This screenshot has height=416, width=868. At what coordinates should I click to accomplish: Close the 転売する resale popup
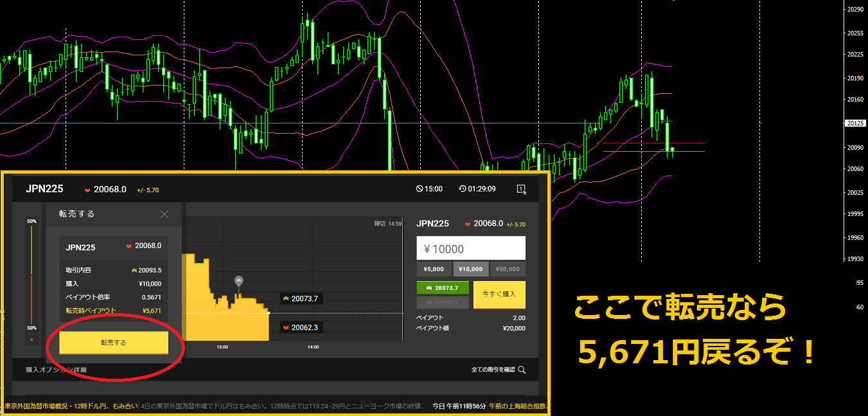tap(164, 214)
